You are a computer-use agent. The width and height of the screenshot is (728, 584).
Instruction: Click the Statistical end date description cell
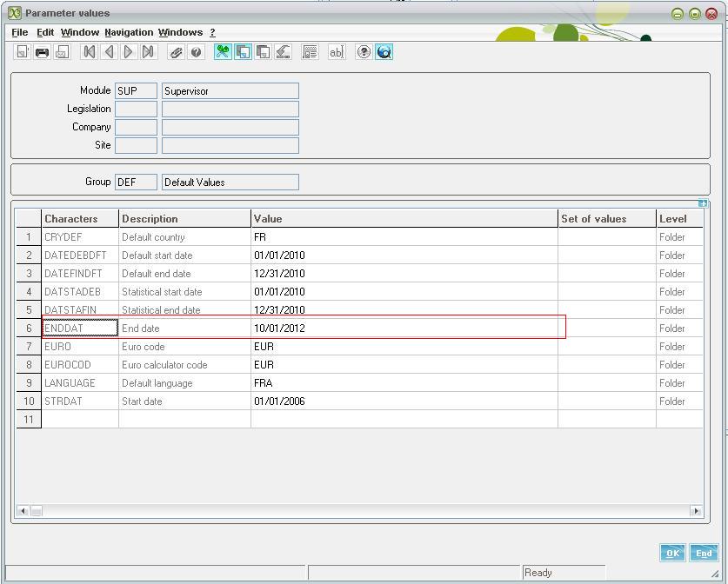pyautogui.click(x=184, y=310)
